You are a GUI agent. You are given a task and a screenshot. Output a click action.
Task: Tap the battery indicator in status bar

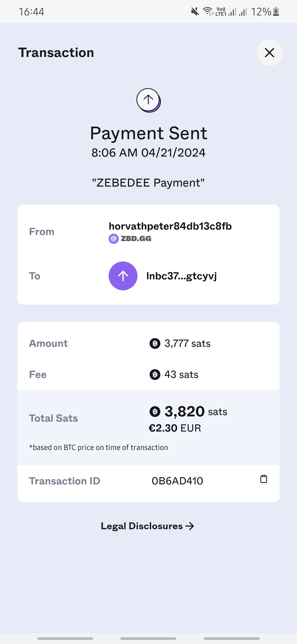(276, 12)
